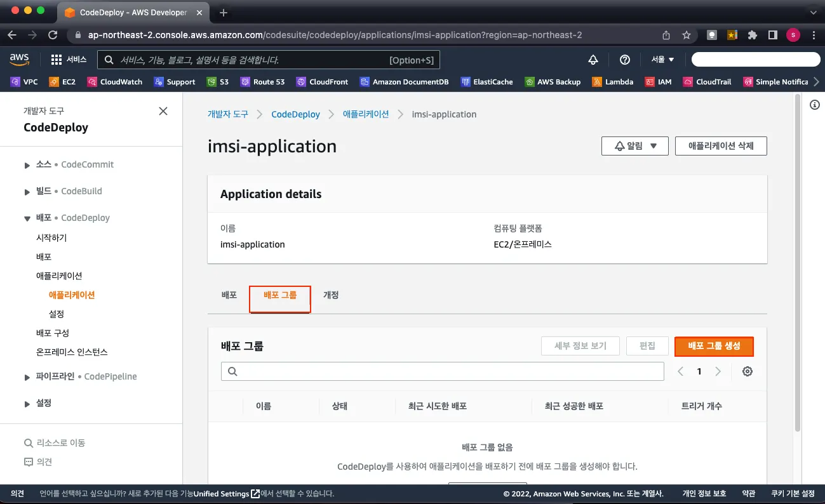
Task: Close the CodeDeploy side navigation panel
Action: (163, 111)
